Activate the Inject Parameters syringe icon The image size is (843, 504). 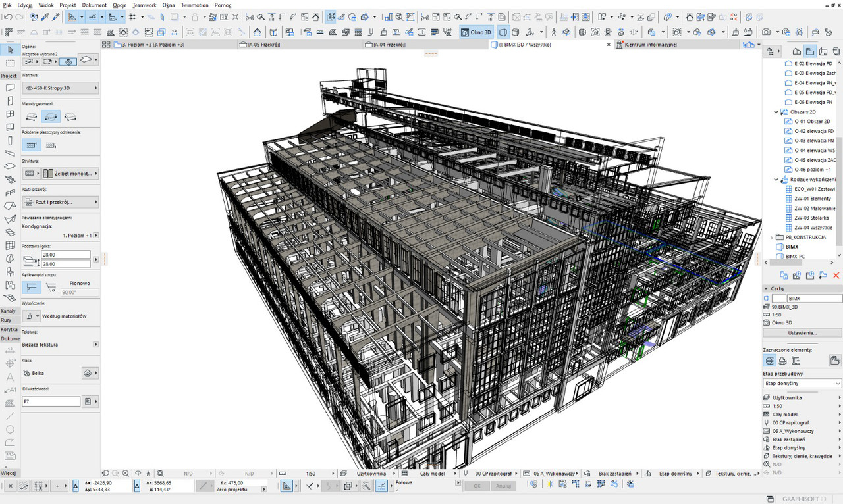tap(55, 17)
